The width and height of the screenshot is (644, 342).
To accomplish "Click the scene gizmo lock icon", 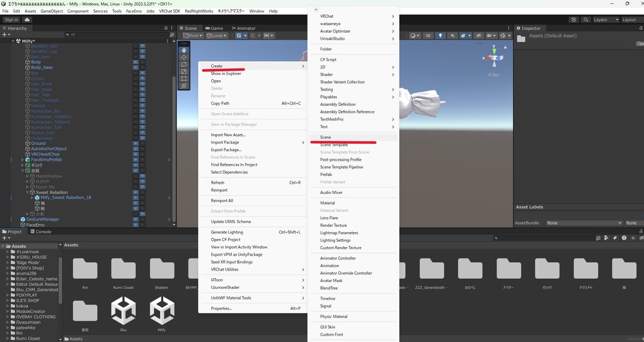I will coord(504,47).
